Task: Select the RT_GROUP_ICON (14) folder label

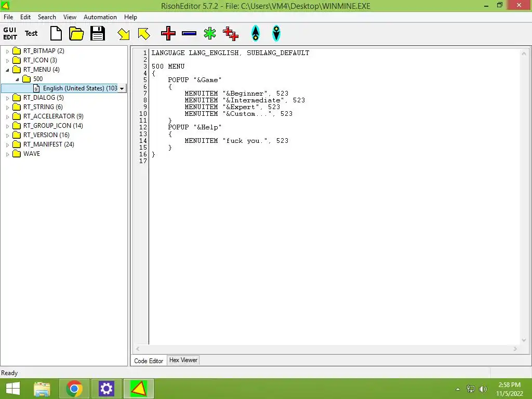Action: (53, 126)
